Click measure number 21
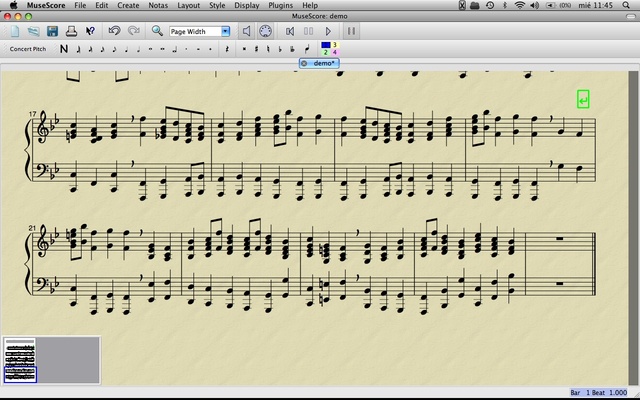 33,228
